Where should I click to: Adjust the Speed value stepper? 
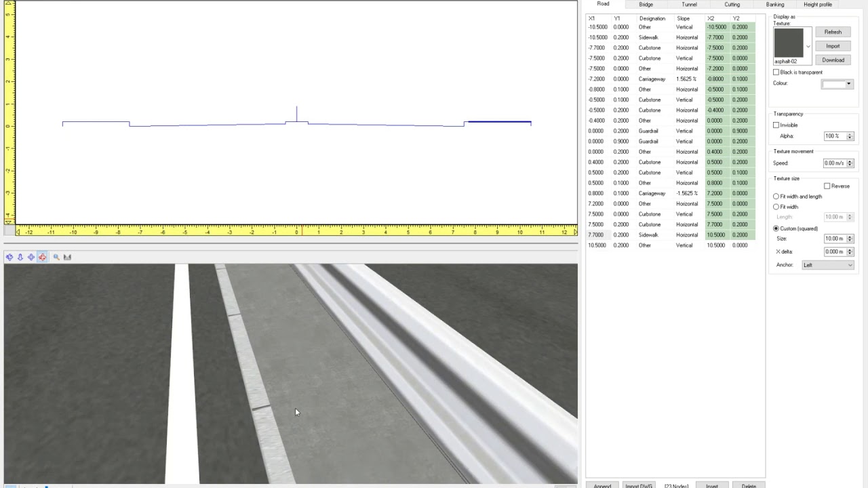pyautogui.click(x=850, y=163)
